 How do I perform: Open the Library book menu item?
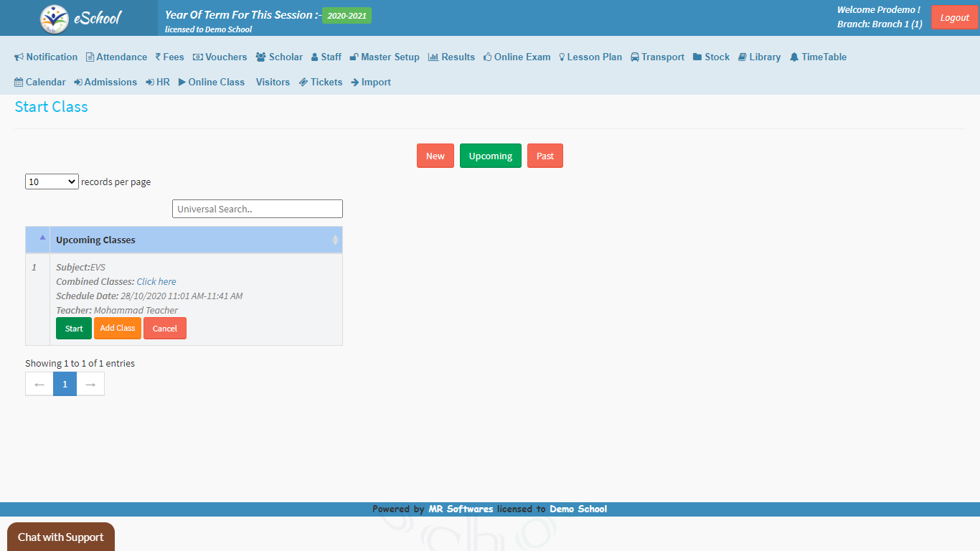coord(759,57)
